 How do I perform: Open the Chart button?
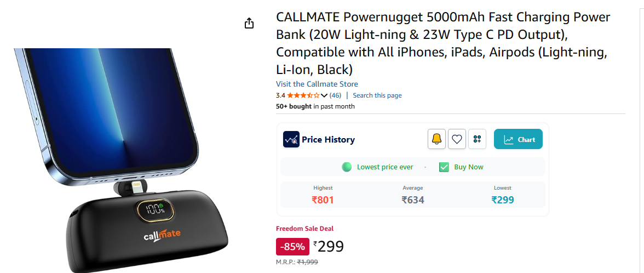click(518, 139)
